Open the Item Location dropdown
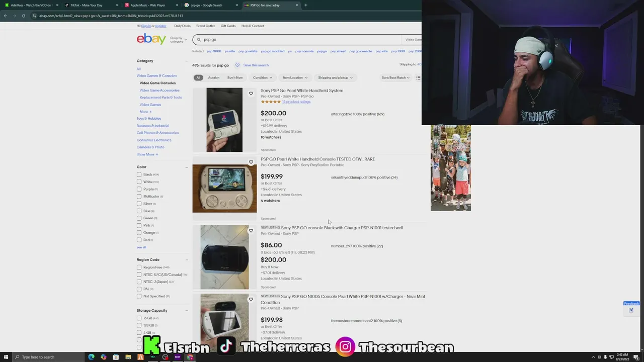Screen dimensions: 644x362 point(295,77)
